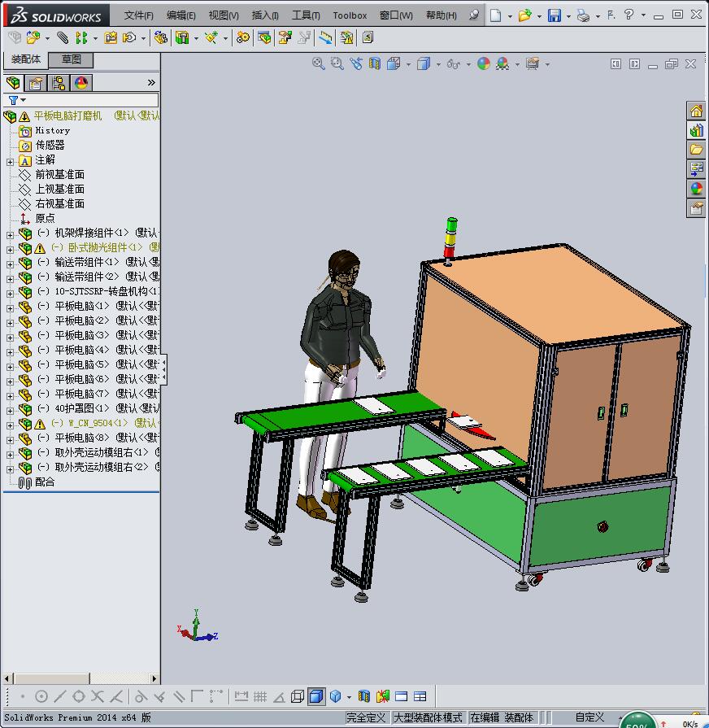The width and height of the screenshot is (709, 728).
Task: Open the 工具(T) menu
Action: pyautogui.click(x=306, y=15)
